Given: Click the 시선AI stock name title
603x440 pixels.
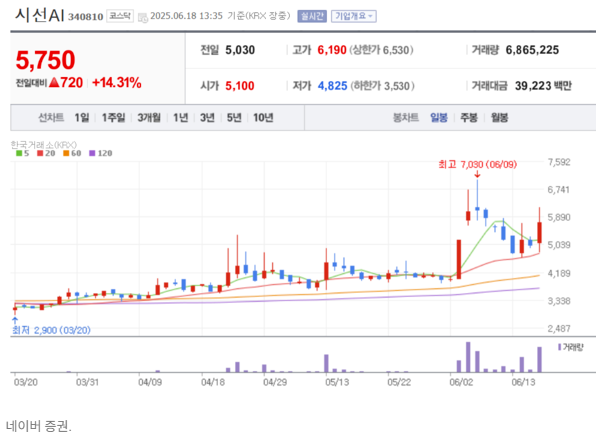Looking at the screenshot, I should click(x=40, y=15).
